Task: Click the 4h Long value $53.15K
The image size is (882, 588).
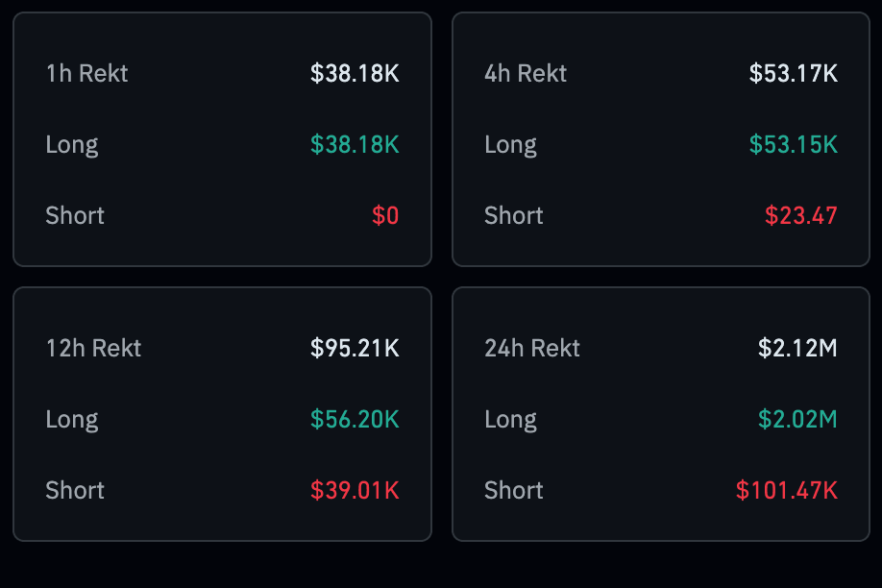Action: (794, 145)
